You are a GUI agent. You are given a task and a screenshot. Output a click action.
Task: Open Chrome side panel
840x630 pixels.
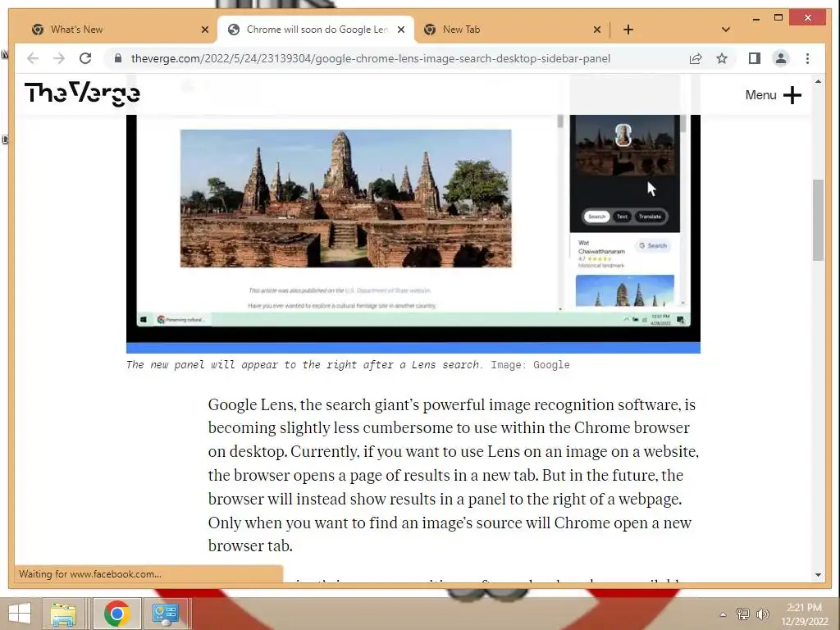755,58
